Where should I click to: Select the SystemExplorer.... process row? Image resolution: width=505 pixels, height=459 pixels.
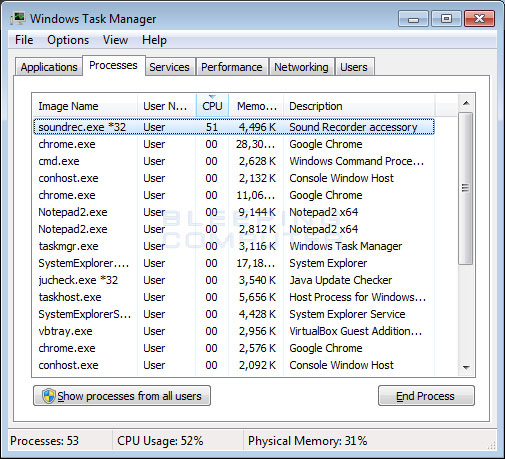click(x=234, y=263)
